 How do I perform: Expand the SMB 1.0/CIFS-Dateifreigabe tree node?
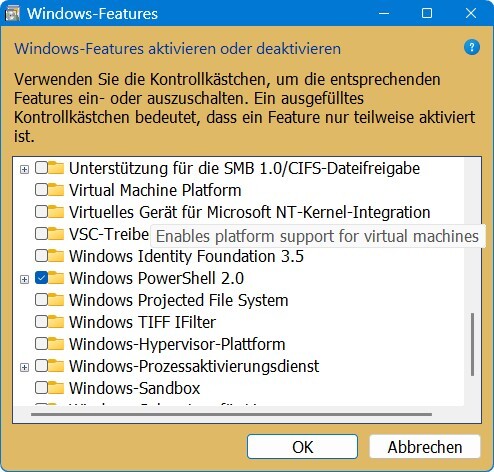pyautogui.click(x=24, y=169)
